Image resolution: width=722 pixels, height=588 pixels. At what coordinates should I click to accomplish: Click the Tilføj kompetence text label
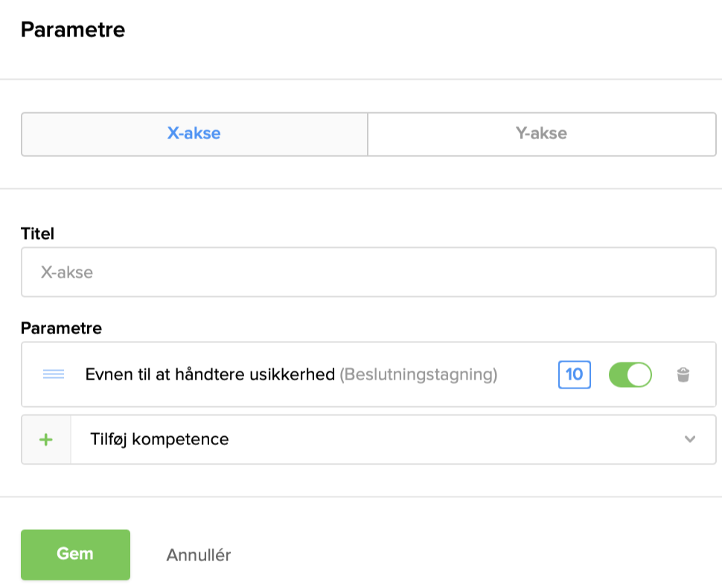(159, 439)
